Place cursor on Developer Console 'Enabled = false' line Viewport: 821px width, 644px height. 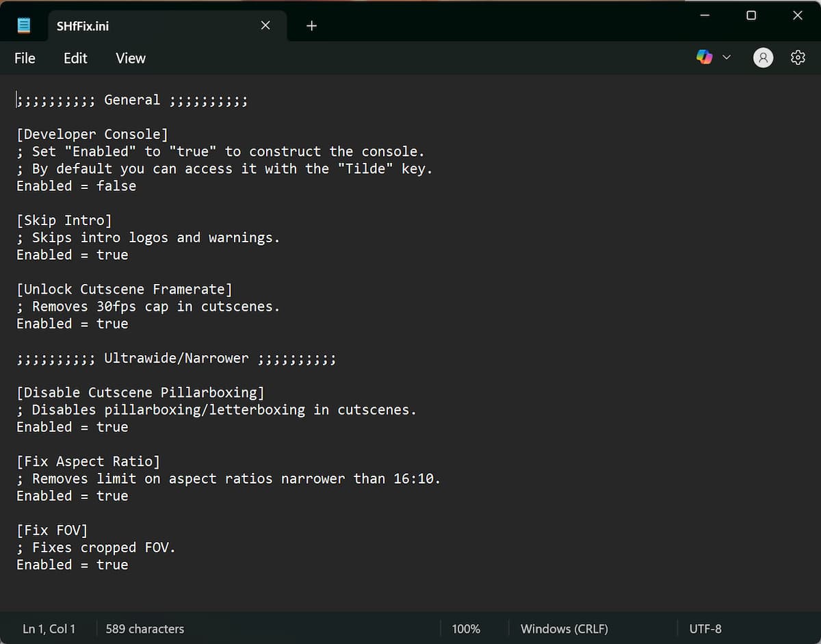[77, 186]
